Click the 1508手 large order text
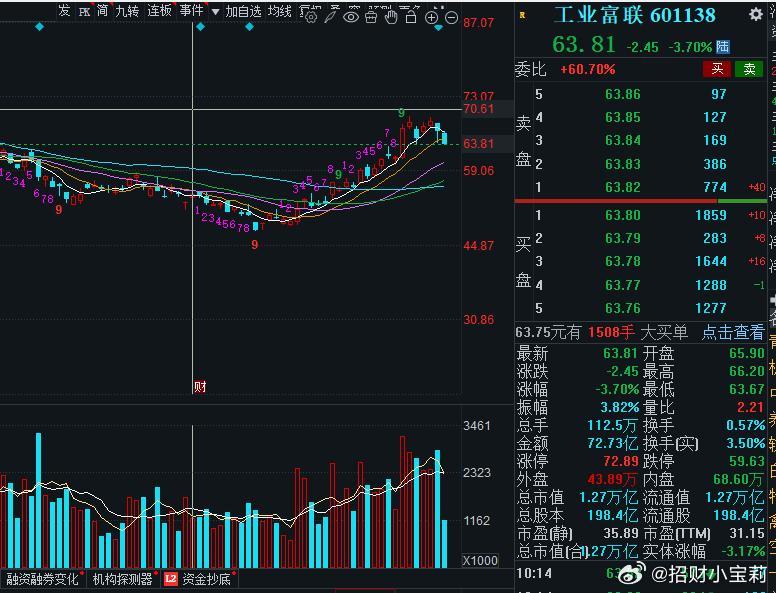 pyautogui.click(x=611, y=332)
